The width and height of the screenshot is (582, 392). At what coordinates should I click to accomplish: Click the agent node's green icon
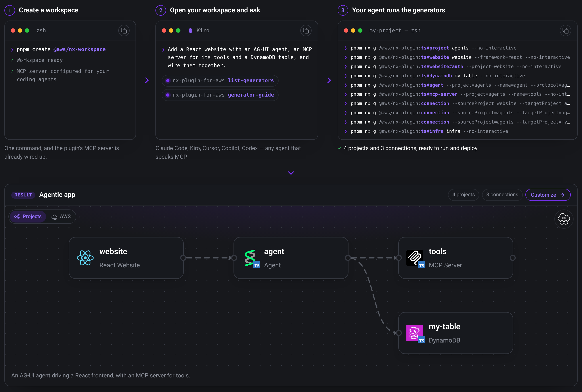[x=252, y=258]
